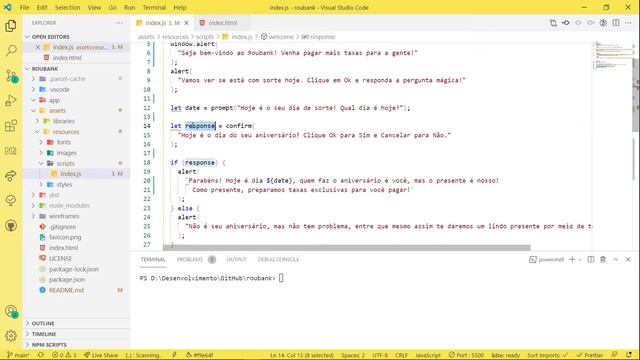Image resolution: width=640 pixels, height=360 pixels.
Task: Open the Terminal menu
Action: click(x=154, y=7)
